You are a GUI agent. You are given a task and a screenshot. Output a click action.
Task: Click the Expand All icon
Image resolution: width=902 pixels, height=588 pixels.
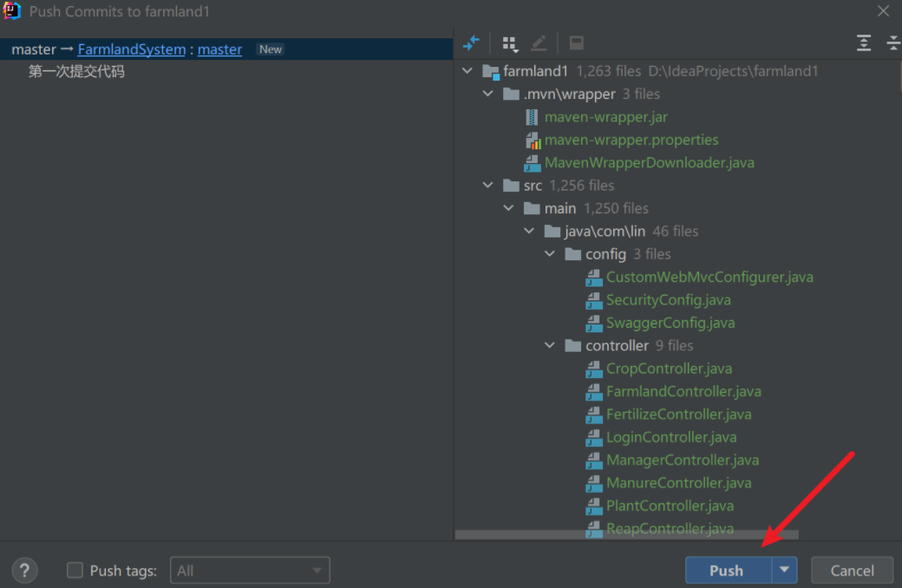click(864, 42)
